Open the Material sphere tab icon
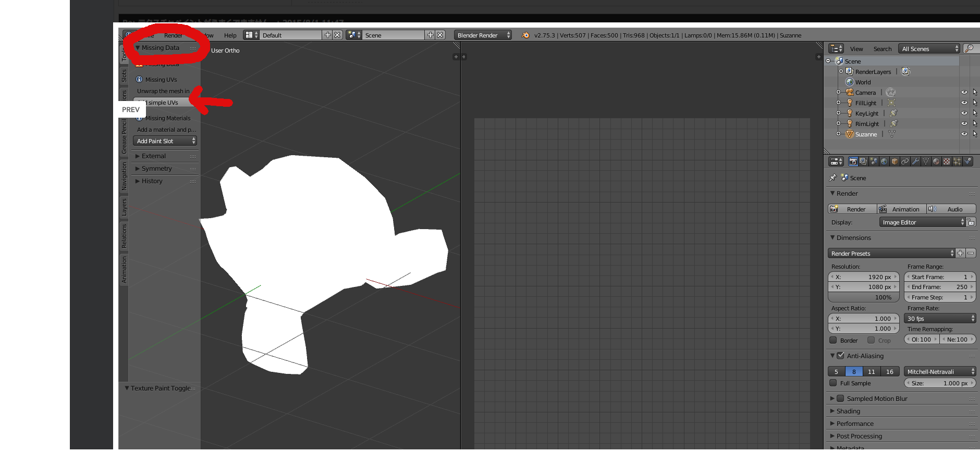Image resolution: width=980 pixels, height=452 pixels. click(936, 161)
